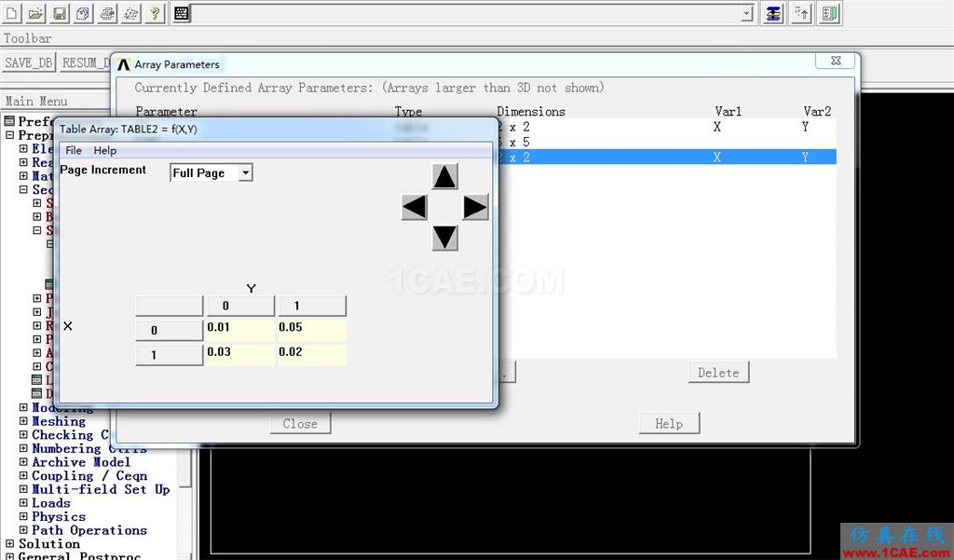Select the highlighted 2 x 2 array row
This screenshot has width=954, height=560.
coord(667,157)
